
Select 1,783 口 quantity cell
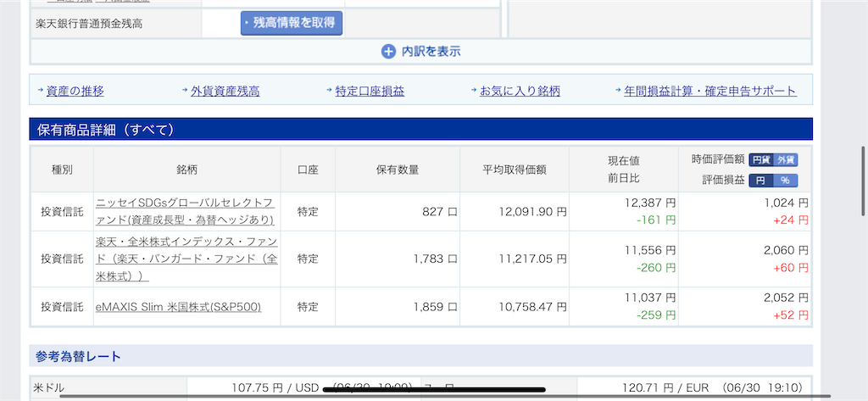pos(435,259)
